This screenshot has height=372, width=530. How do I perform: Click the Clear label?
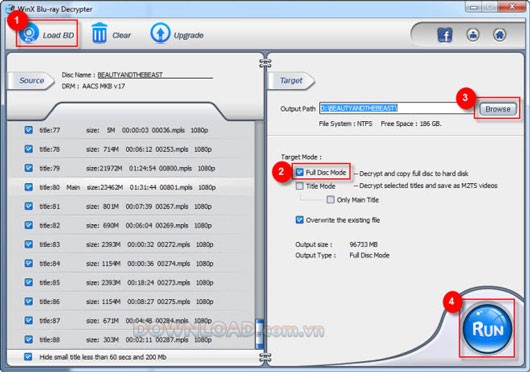[121, 35]
